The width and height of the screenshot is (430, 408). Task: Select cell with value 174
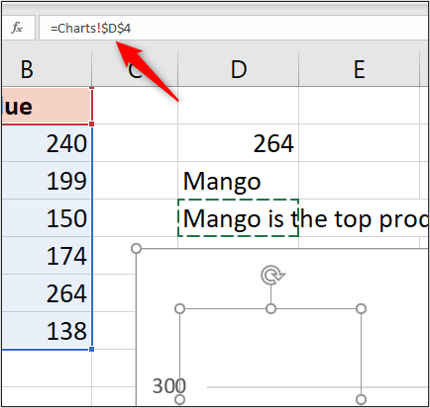(46, 256)
